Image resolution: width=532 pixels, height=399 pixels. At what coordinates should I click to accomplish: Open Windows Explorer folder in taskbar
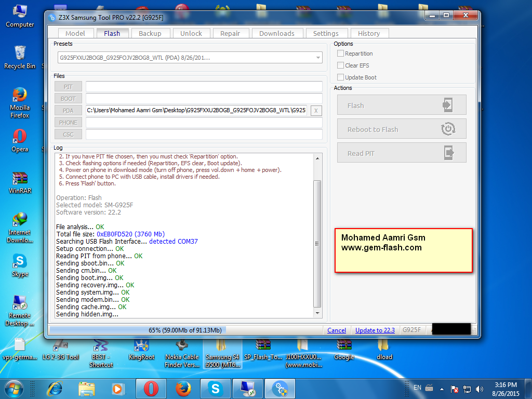(x=87, y=389)
